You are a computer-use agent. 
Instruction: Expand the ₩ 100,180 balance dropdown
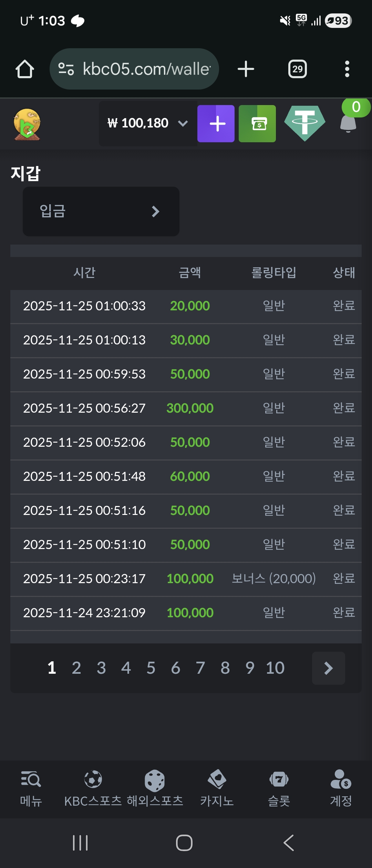tap(148, 123)
